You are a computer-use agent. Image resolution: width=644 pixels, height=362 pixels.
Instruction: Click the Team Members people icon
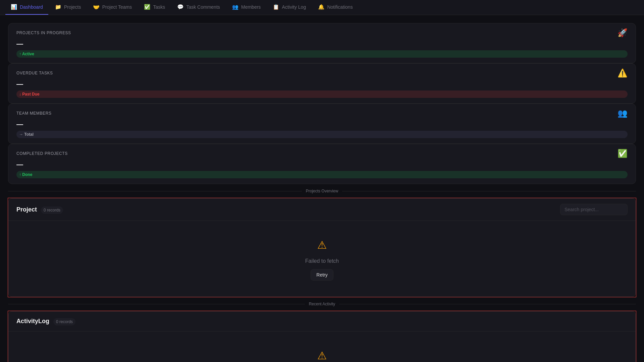[622, 113]
